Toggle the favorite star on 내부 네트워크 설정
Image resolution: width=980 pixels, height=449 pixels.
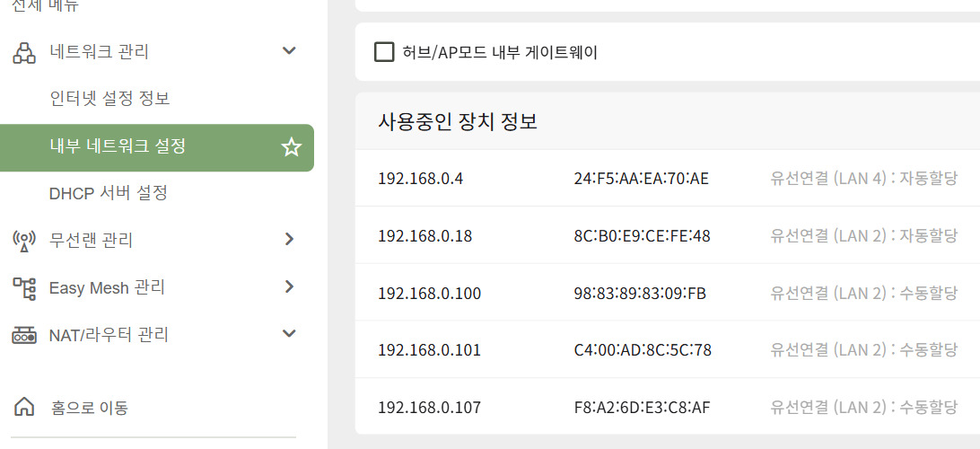coord(292,147)
